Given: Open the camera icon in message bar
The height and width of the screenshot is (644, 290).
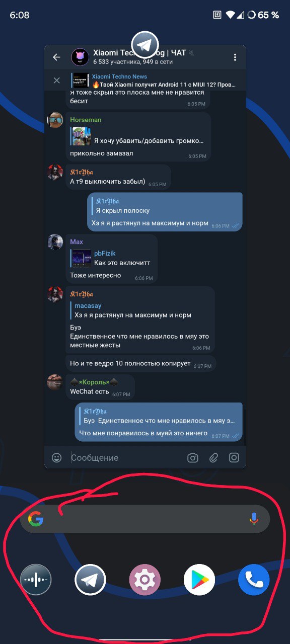Looking at the screenshot, I should point(192,457).
